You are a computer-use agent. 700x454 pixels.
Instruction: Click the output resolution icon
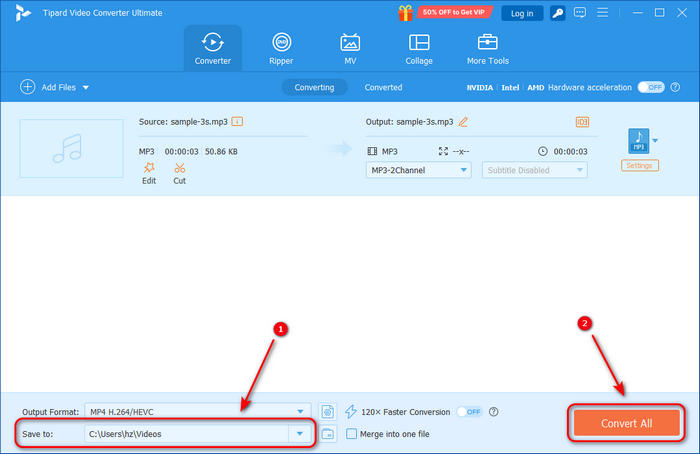[x=443, y=151]
